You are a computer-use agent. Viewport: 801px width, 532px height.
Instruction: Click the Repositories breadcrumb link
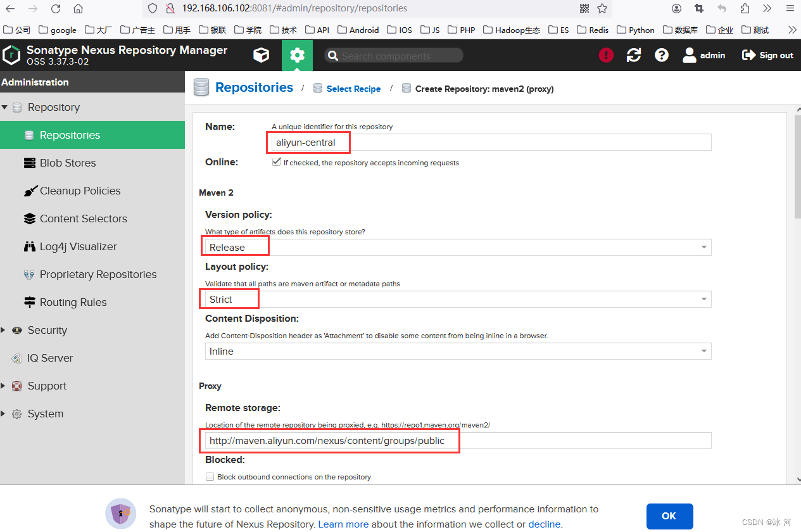tap(254, 87)
